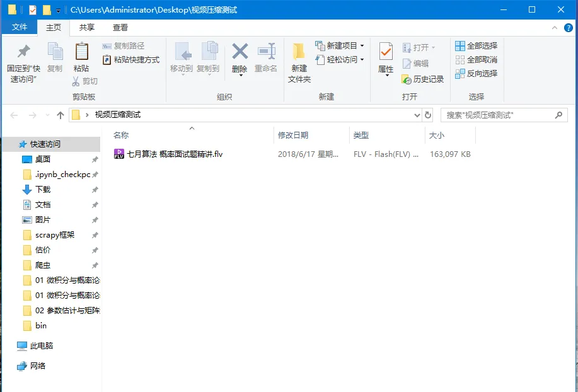Collapse the ribbon with the chevron
Image resolution: width=578 pixels, height=392 pixels.
(x=555, y=28)
